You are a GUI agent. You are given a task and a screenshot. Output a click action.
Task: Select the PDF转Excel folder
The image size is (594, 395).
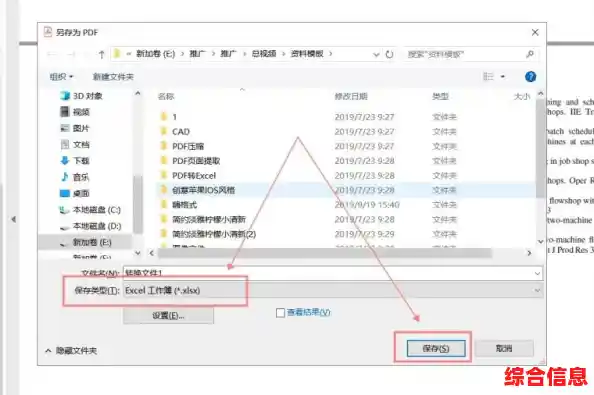[x=194, y=176]
